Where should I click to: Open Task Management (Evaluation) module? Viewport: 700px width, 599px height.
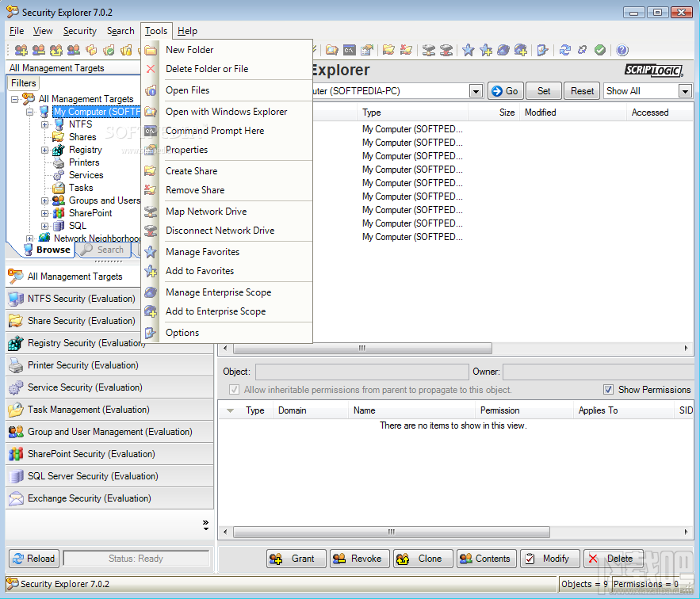(109, 410)
